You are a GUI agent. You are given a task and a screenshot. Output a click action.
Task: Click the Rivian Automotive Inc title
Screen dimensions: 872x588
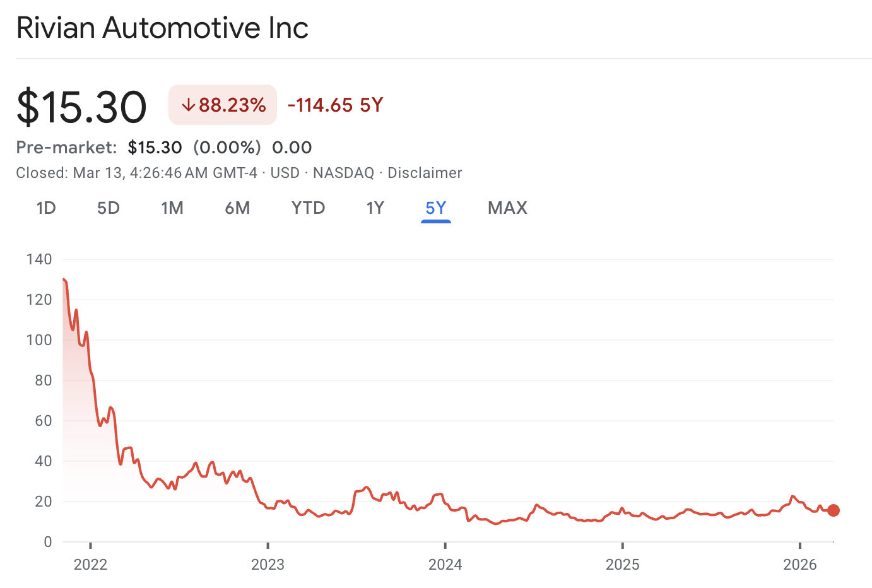pyautogui.click(x=162, y=28)
